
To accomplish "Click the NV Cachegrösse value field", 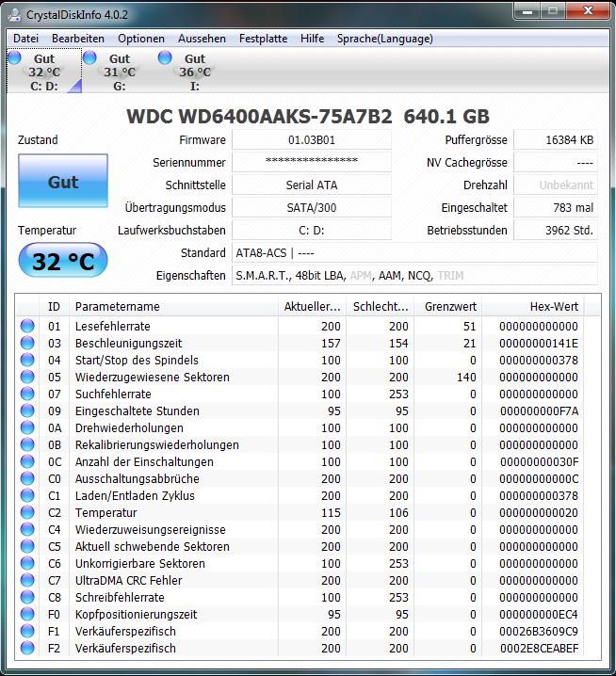I will coord(556,163).
